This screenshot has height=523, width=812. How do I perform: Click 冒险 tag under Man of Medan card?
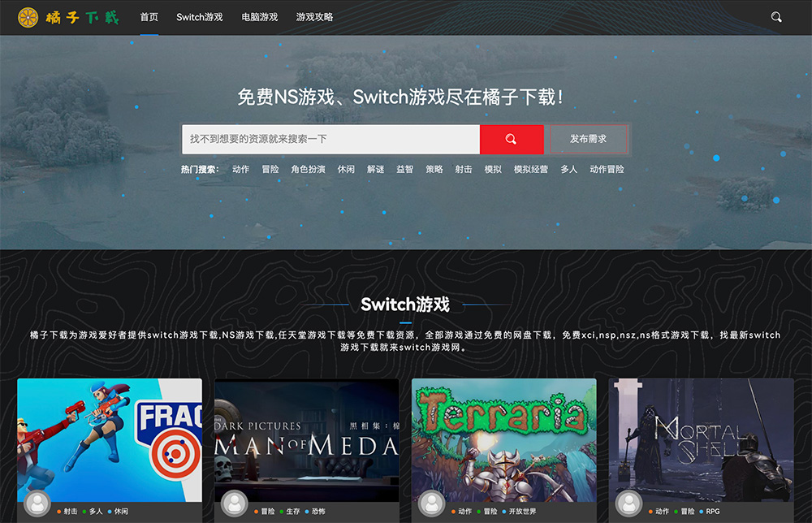pos(268,511)
